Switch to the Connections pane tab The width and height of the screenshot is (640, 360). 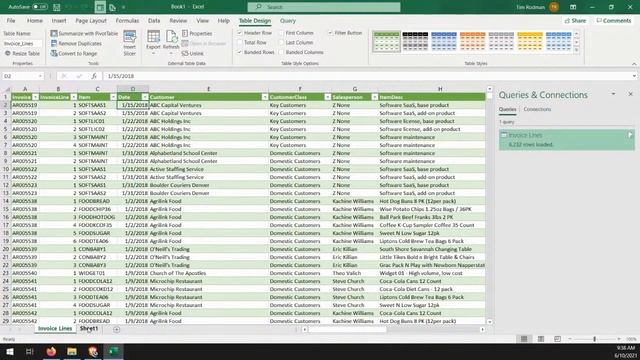tap(537, 109)
